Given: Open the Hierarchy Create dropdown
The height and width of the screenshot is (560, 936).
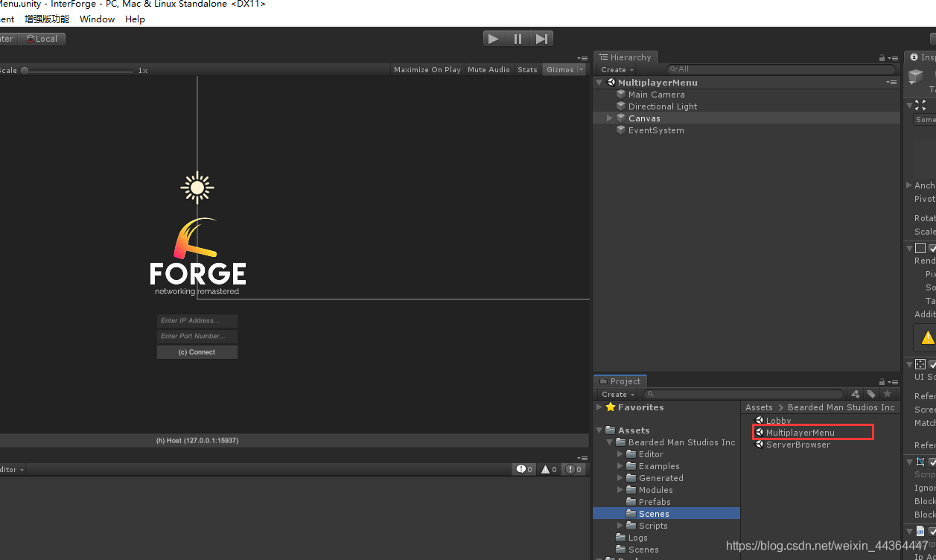Looking at the screenshot, I should coord(617,70).
